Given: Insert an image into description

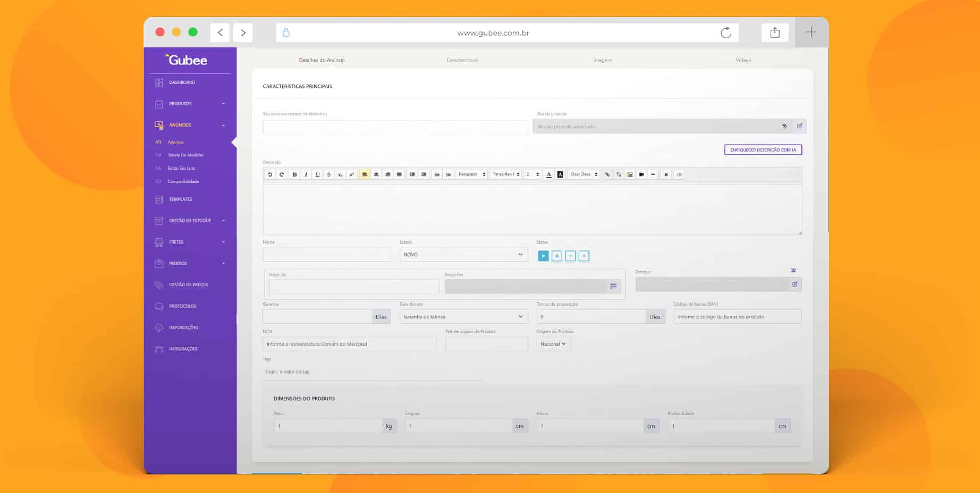Looking at the screenshot, I should click(x=630, y=174).
